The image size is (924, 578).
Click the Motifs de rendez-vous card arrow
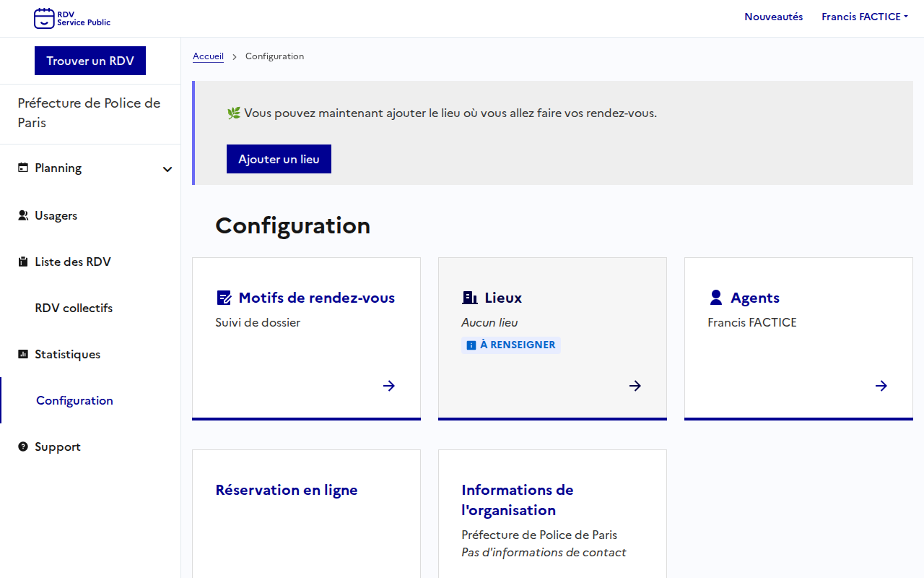(x=389, y=386)
